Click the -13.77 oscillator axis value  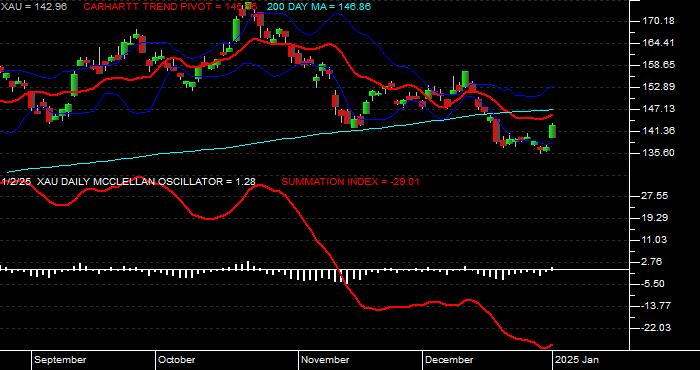pyautogui.click(x=657, y=306)
